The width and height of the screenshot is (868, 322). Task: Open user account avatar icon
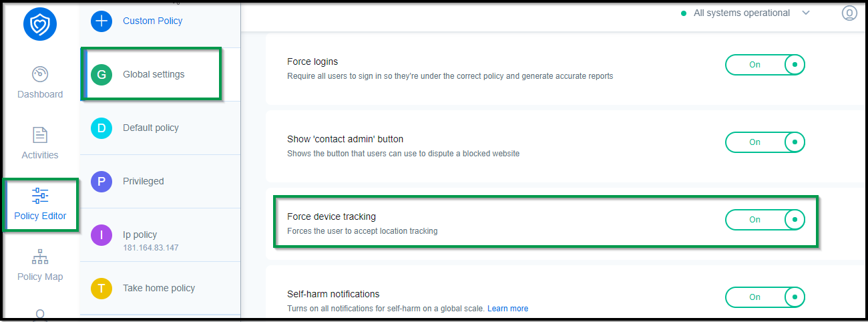tap(849, 13)
